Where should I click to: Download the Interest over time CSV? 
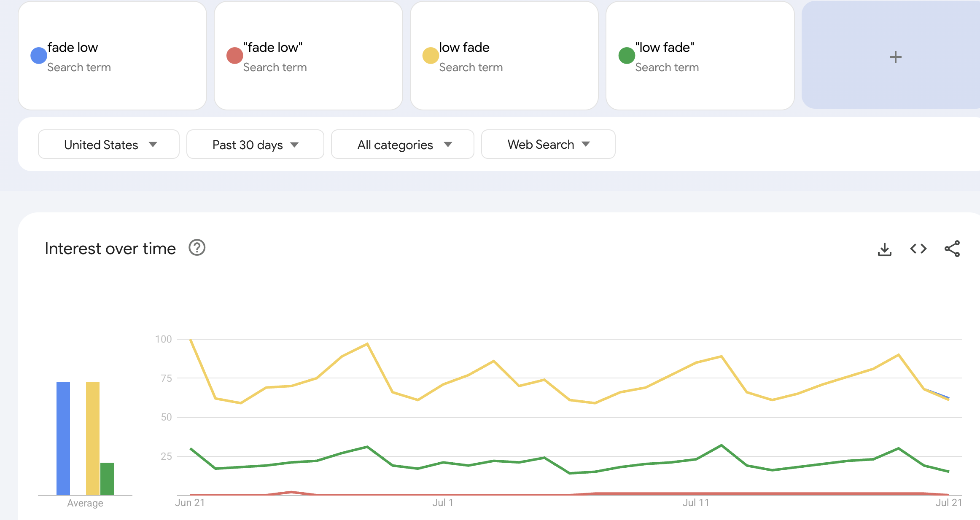(x=884, y=249)
